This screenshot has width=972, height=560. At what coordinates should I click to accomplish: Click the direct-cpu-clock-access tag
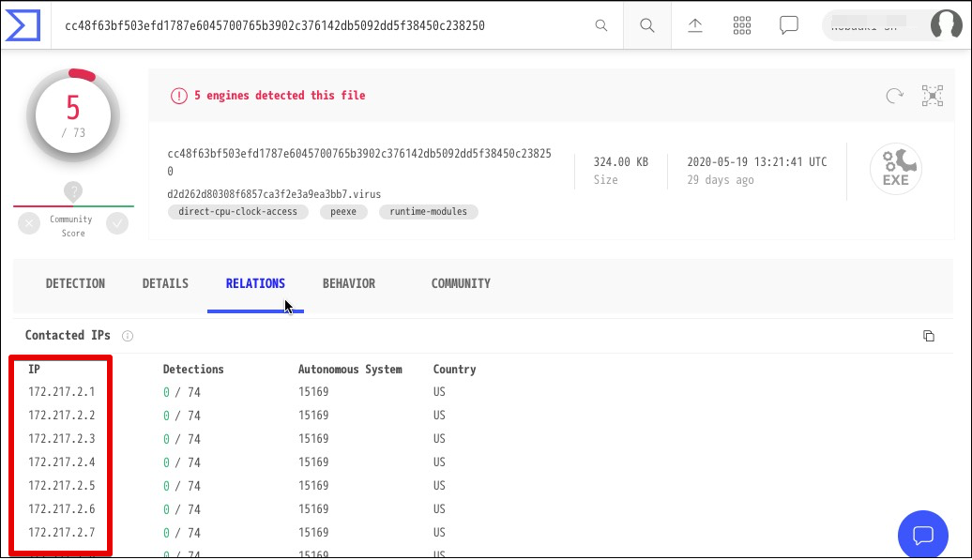pyautogui.click(x=238, y=212)
